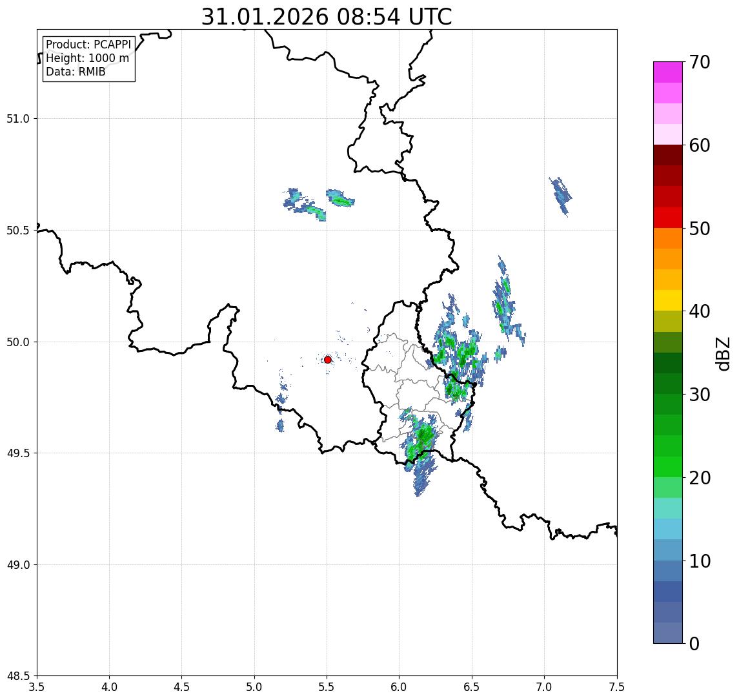The image size is (739, 700).
Task: Click the colorbar tick label 70
Action: coord(700,62)
